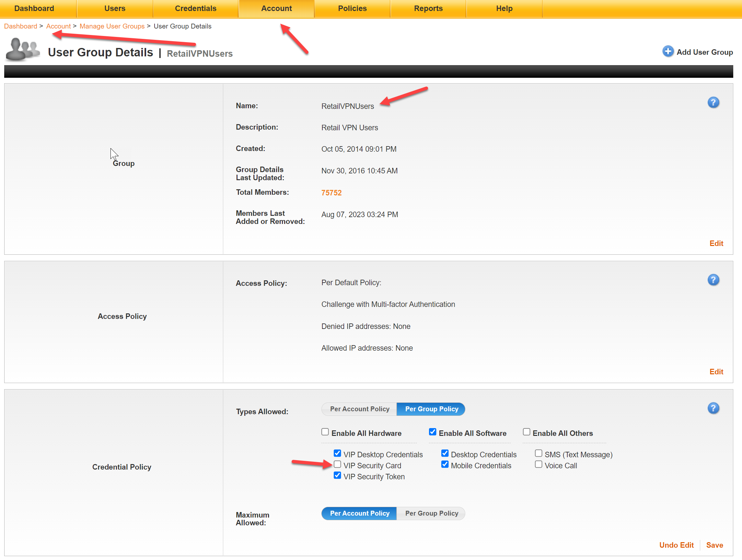
Task: Open the Policies menu tab
Action: coord(352,8)
